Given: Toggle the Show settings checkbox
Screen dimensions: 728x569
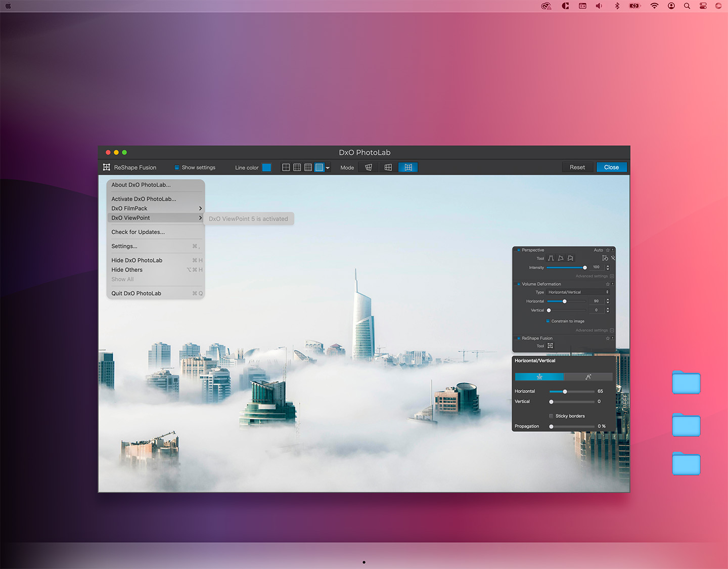Looking at the screenshot, I should point(177,167).
